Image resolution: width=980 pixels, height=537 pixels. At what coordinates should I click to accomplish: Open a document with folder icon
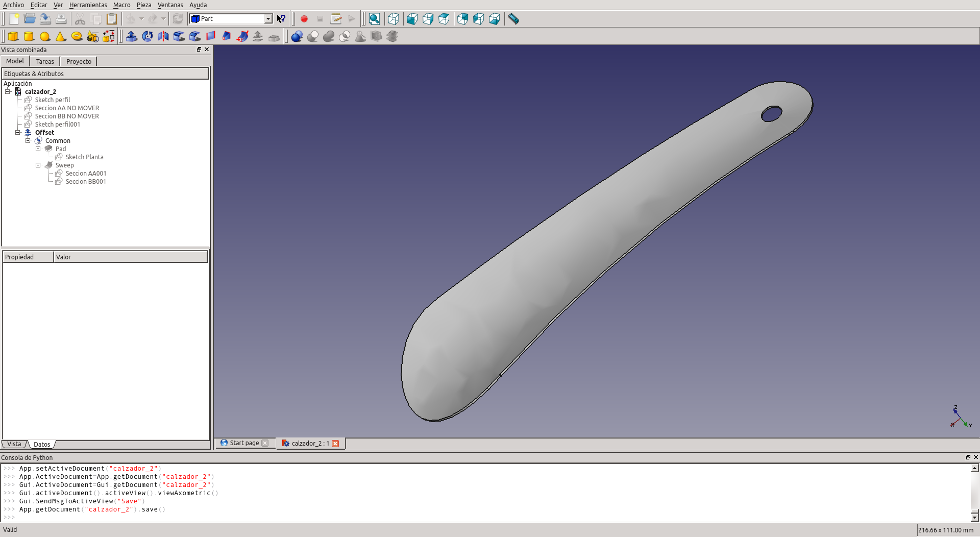30,19
